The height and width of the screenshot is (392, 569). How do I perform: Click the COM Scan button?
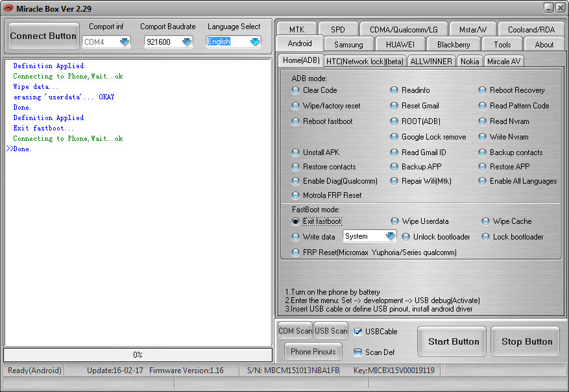(x=295, y=330)
